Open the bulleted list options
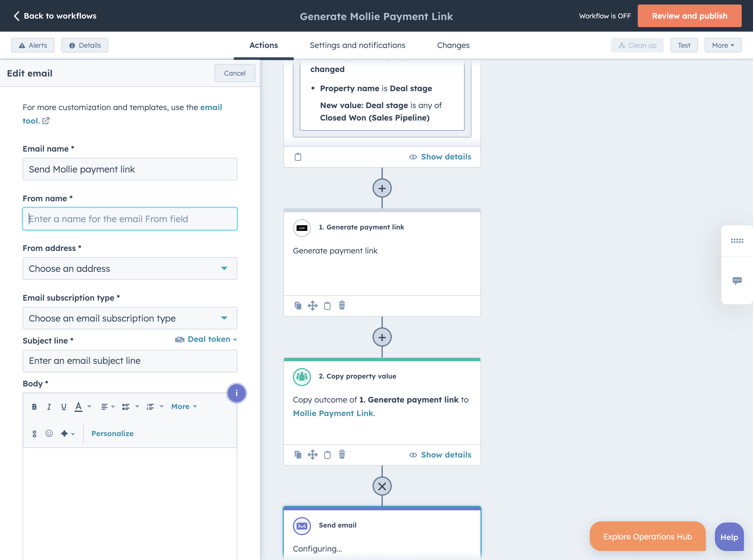This screenshot has width=753, height=560. (130, 406)
